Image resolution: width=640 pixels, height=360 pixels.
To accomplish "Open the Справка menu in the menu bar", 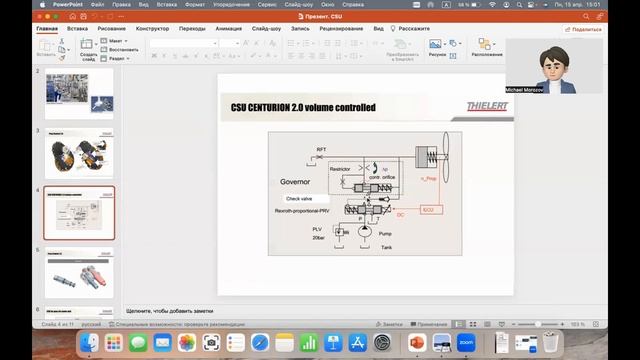I will coord(353,4).
